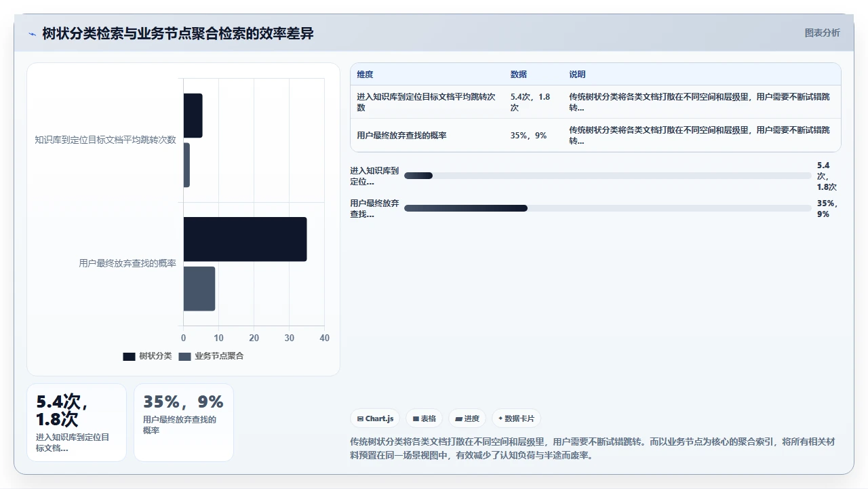Viewport: 868px width, 489px height.
Task: Select the 进度 tag chip
Action: tap(467, 419)
